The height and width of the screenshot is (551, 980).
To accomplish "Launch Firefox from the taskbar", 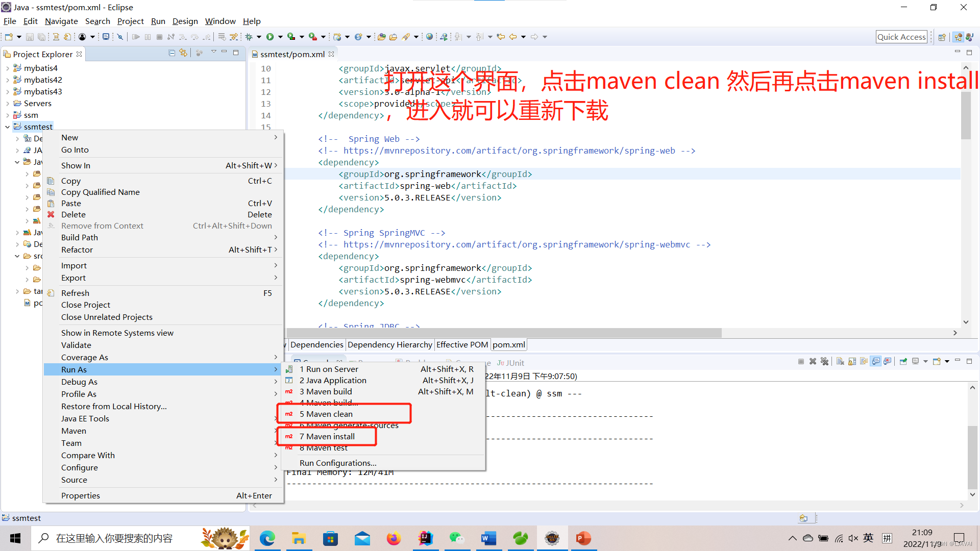I will tap(394, 538).
